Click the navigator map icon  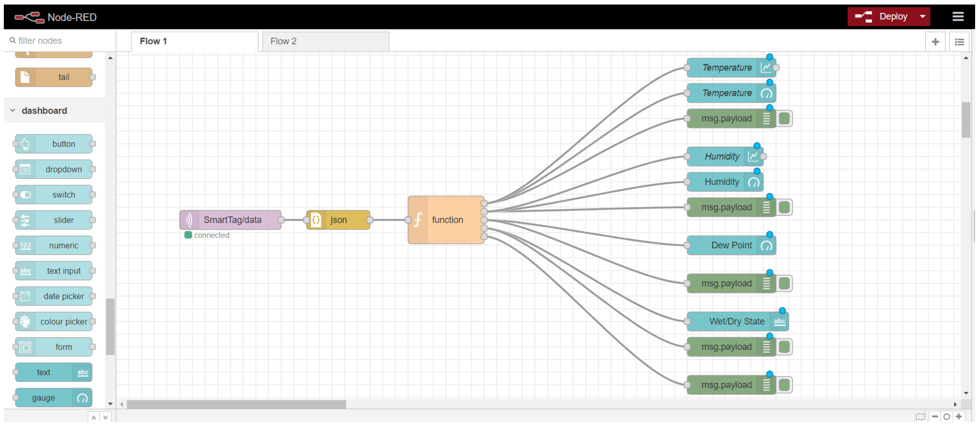pos(920,417)
